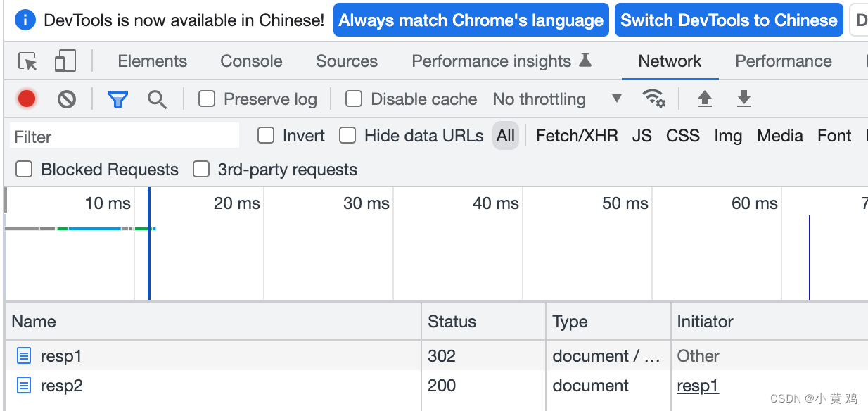Click the 20 ms marker in the overview timeline
Screen dimensions: 868x411
coord(236,203)
